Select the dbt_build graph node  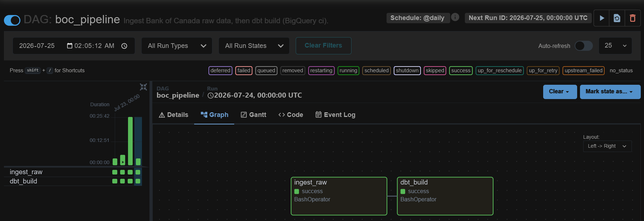point(445,196)
